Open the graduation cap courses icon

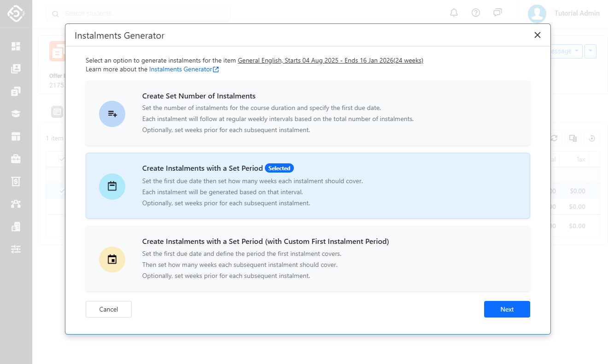click(16, 114)
